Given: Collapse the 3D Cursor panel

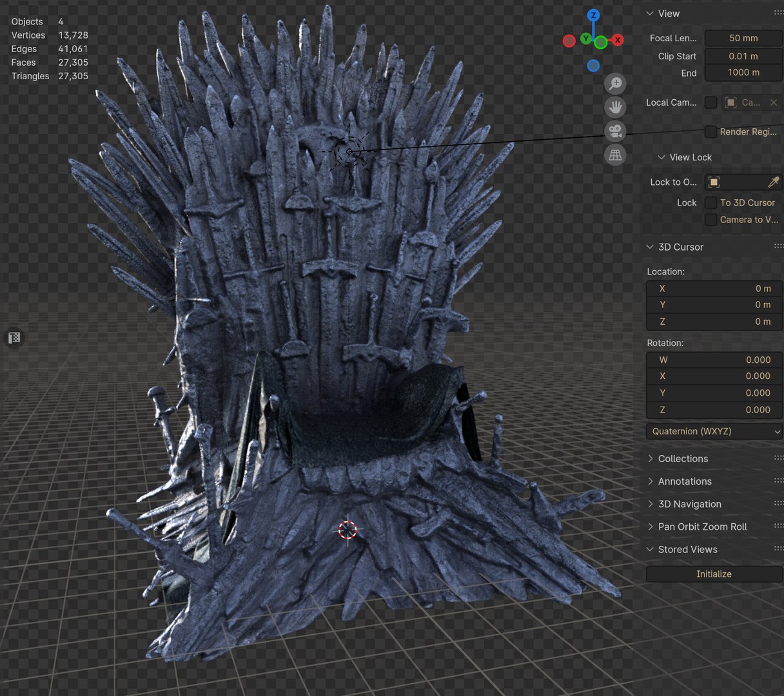Looking at the screenshot, I should 650,247.
